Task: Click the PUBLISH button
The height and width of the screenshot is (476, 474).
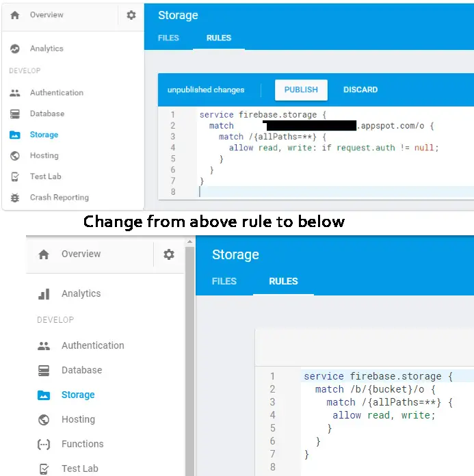Action: [301, 90]
